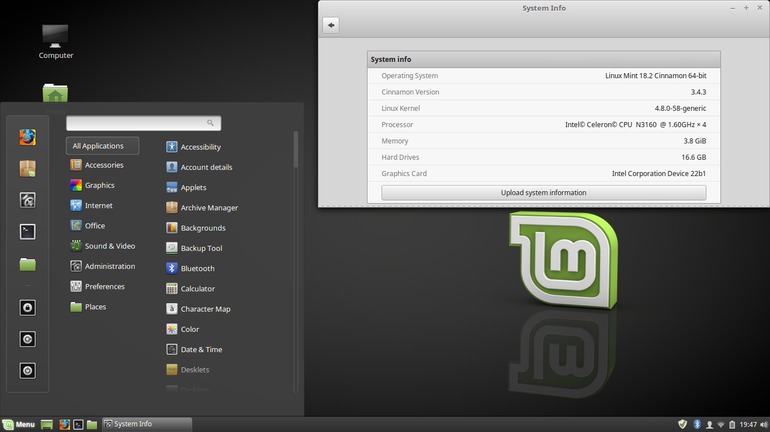Click Hard Drives value 16.6 GB
The image size is (770, 432).
pyautogui.click(x=693, y=157)
